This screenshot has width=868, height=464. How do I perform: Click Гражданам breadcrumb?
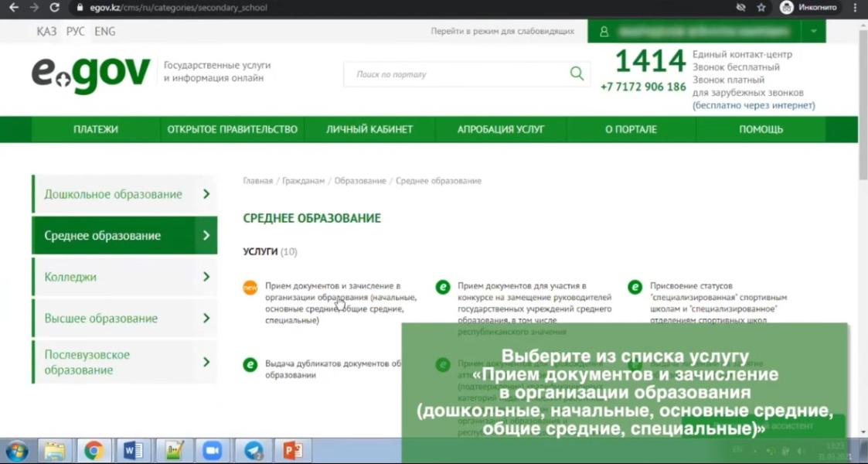(x=303, y=181)
